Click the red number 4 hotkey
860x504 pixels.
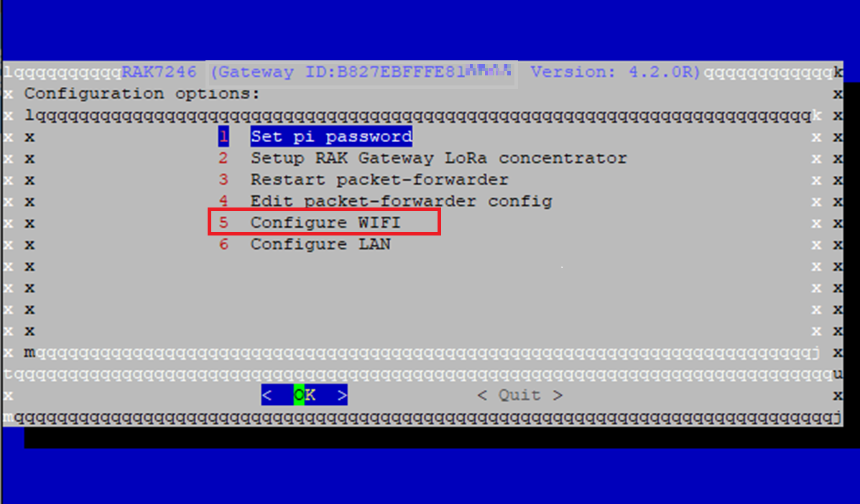click(x=223, y=201)
